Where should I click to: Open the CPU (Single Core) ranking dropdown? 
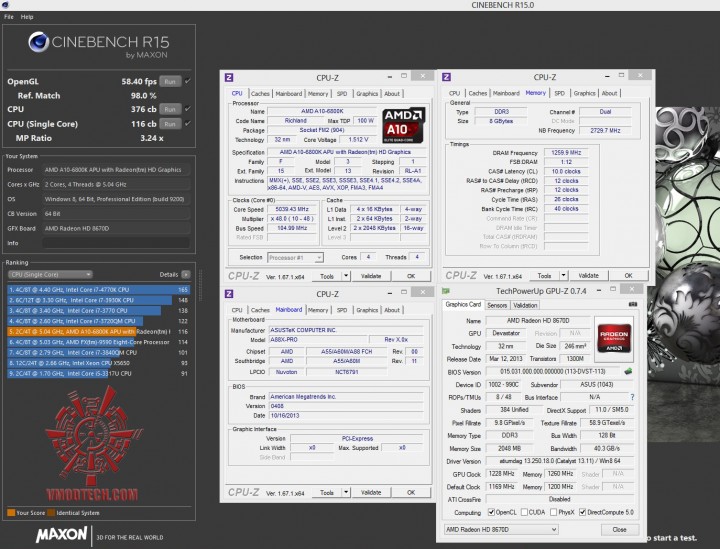50,274
